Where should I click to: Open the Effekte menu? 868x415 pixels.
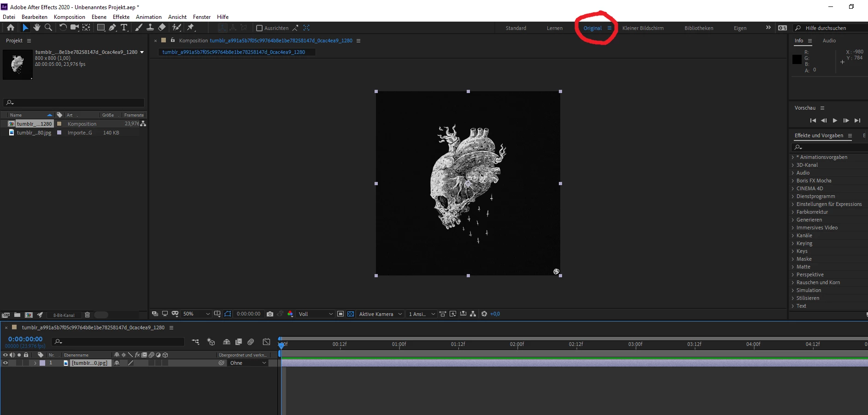(121, 17)
